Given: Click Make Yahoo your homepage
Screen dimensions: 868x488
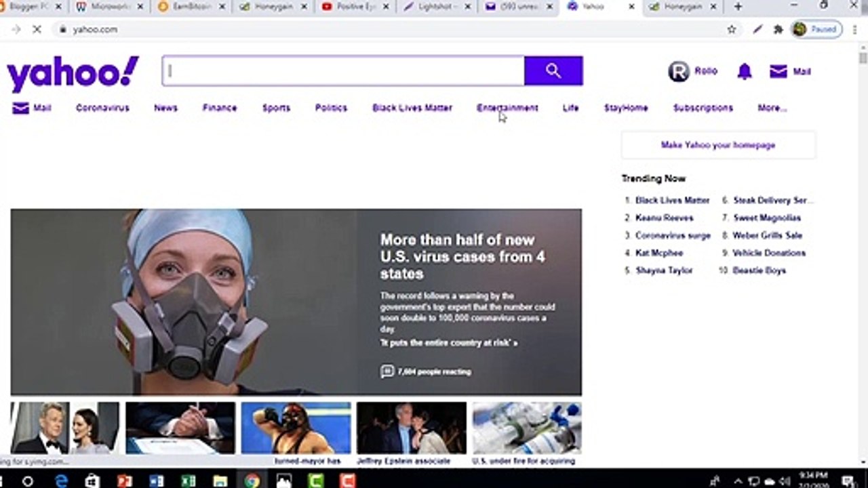Looking at the screenshot, I should click(718, 145).
